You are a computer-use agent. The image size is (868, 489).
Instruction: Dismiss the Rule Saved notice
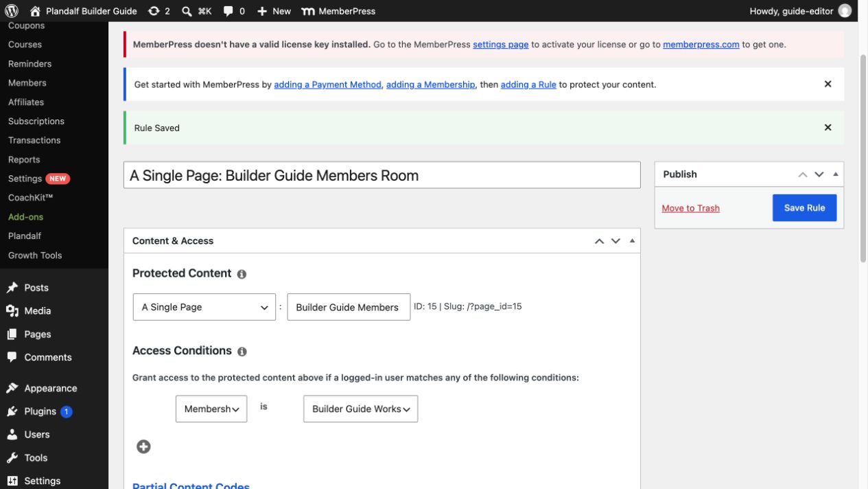point(828,127)
